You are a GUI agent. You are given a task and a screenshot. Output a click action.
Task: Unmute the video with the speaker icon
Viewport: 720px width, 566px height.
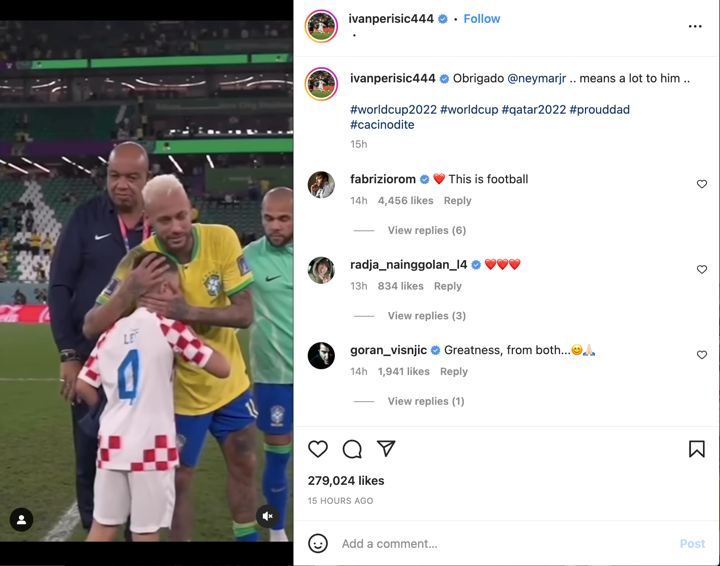click(x=267, y=516)
